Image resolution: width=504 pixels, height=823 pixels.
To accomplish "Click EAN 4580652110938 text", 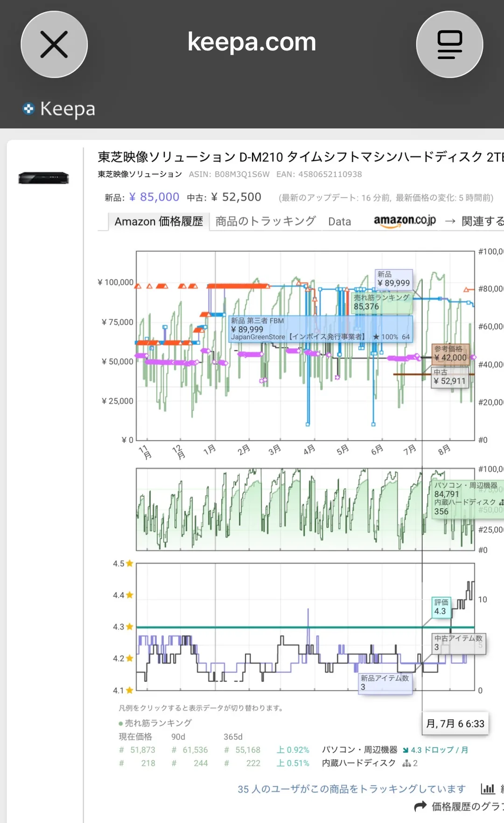I will pyautogui.click(x=319, y=174).
